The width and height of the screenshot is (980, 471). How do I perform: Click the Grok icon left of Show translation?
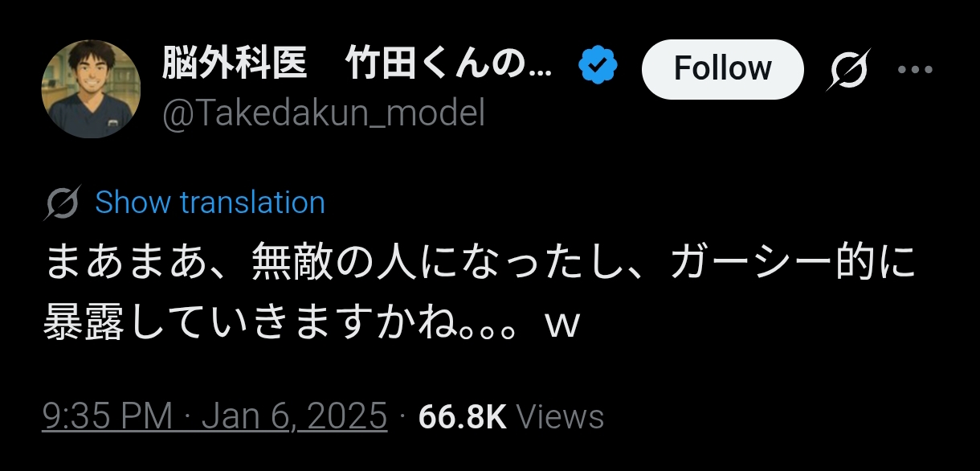63,203
